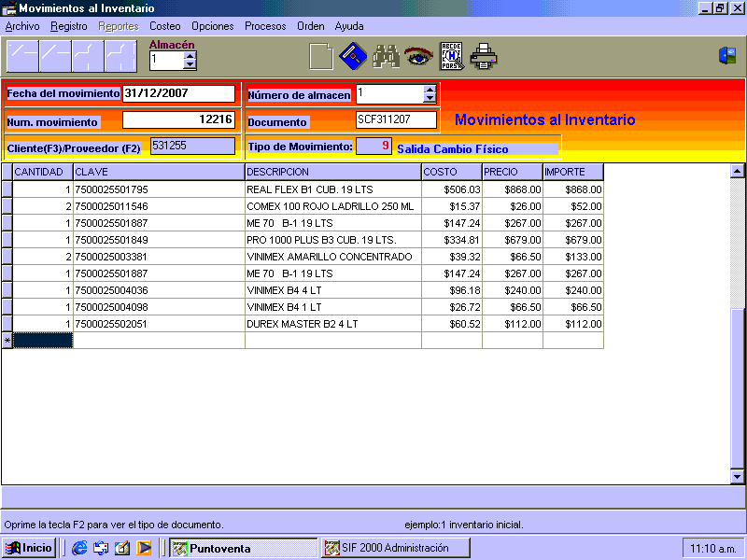747x560 pixels.
Task: Click the blue diskette save icon
Action: pyautogui.click(x=352, y=57)
